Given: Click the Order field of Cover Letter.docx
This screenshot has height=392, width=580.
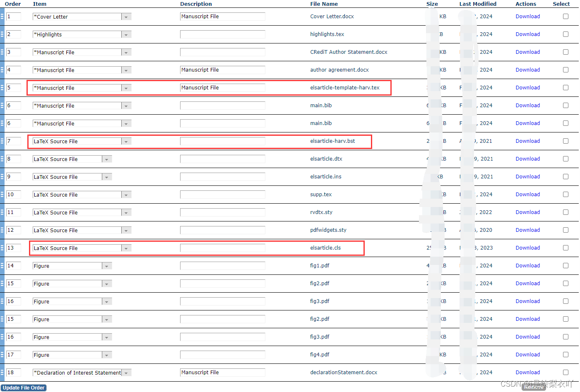Looking at the screenshot, I should tap(13, 17).
